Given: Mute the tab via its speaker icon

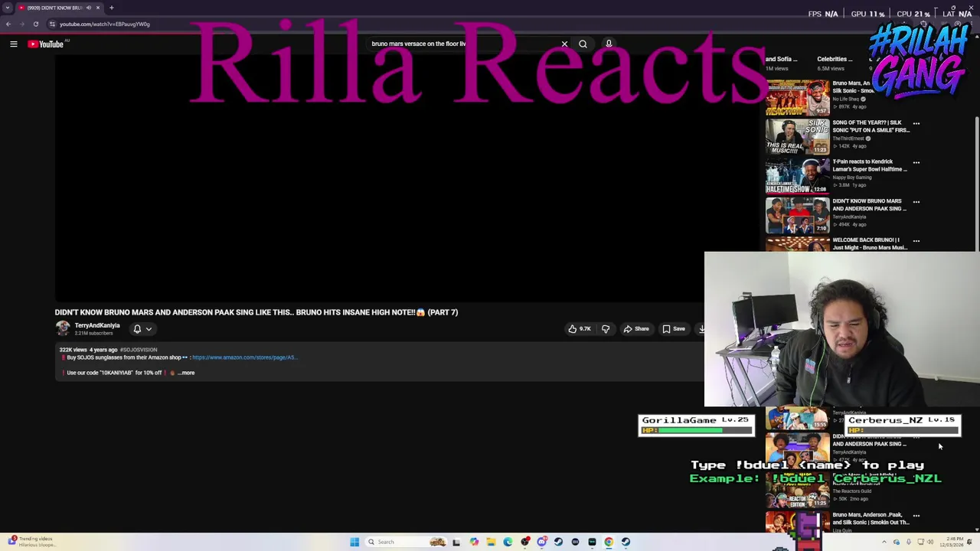Looking at the screenshot, I should point(89,8).
